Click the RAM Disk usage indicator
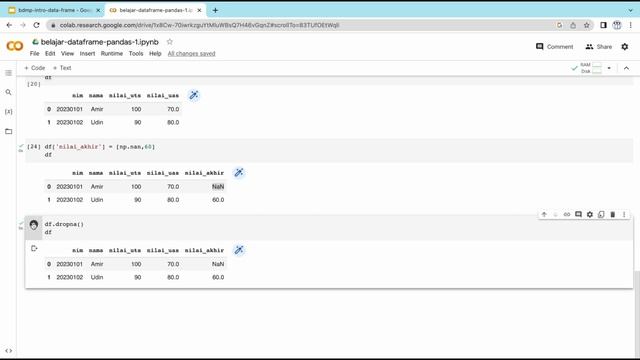Image resolution: width=640 pixels, height=360 pixels. pyautogui.click(x=591, y=68)
